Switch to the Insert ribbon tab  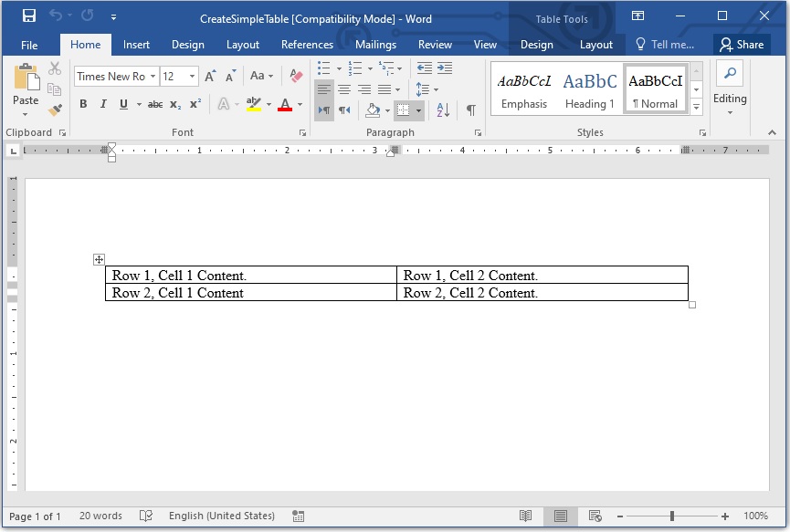136,44
